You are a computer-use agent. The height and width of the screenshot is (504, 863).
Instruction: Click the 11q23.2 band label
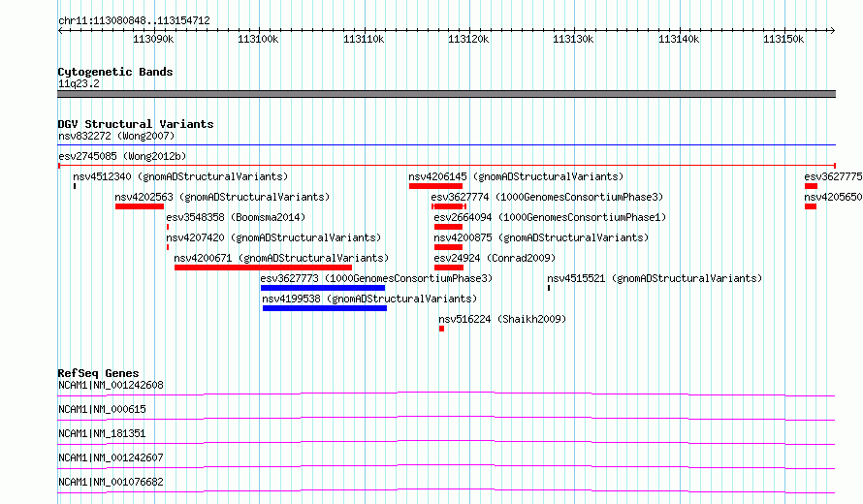coord(79,83)
